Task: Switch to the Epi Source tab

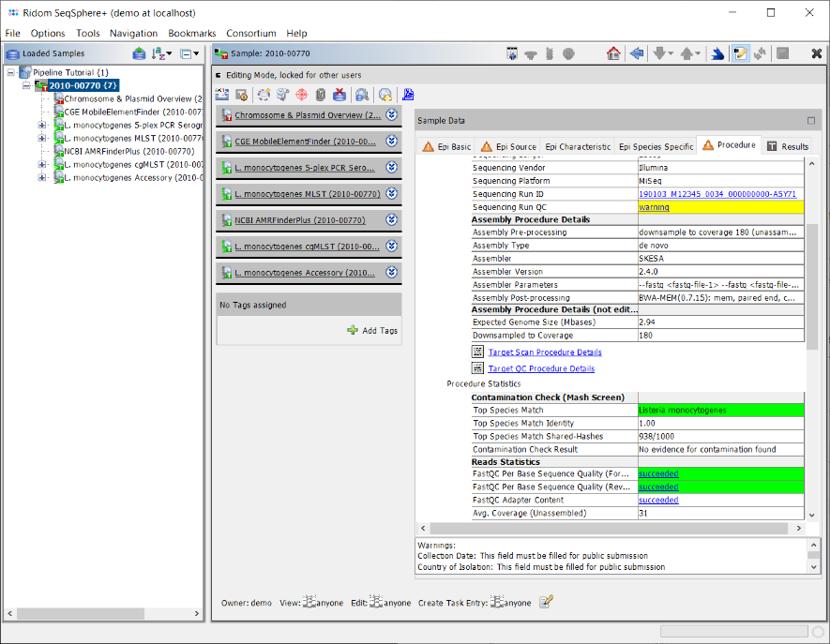Action: (508, 146)
